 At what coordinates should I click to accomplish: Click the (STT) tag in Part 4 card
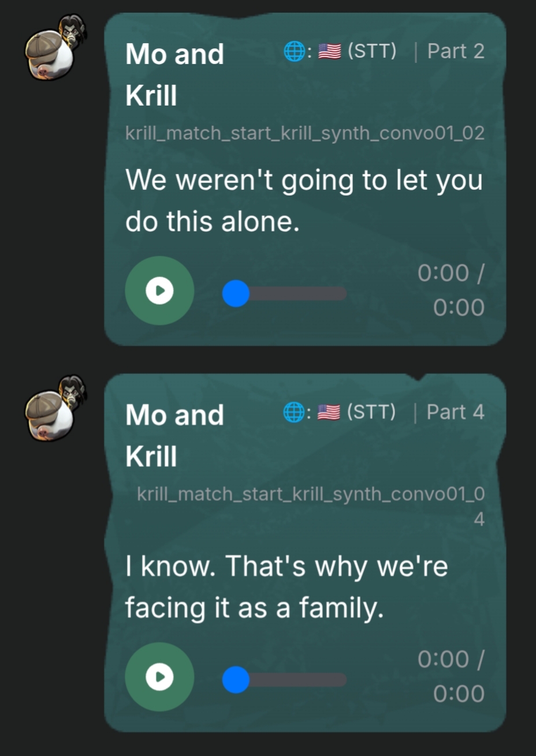(372, 412)
